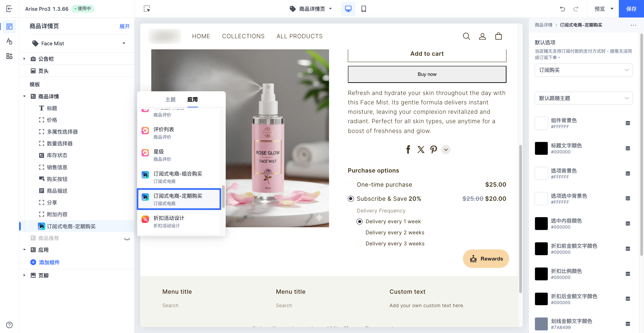Select One-time purchase option
Screen dimensions: 644x333
click(x=351, y=185)
